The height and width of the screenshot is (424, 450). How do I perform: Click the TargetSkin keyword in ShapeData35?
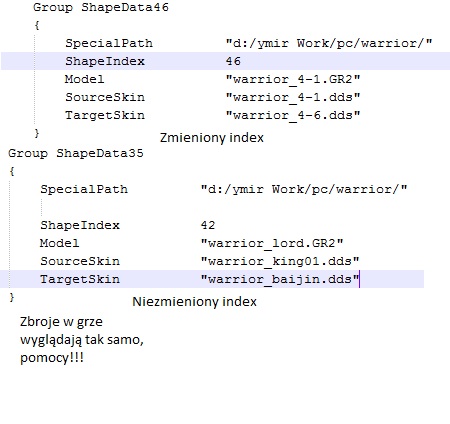pos(80,279)
